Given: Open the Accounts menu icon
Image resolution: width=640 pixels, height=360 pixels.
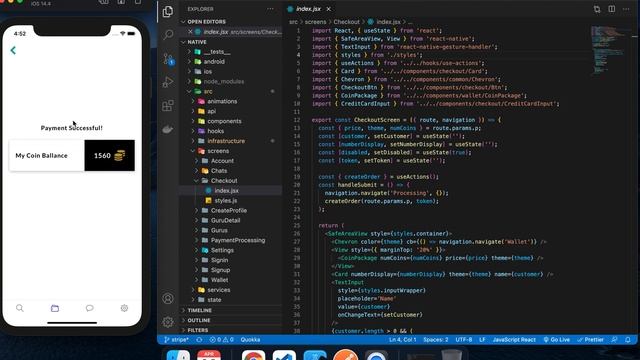Looking at the screenshot, I should point(168,298).
